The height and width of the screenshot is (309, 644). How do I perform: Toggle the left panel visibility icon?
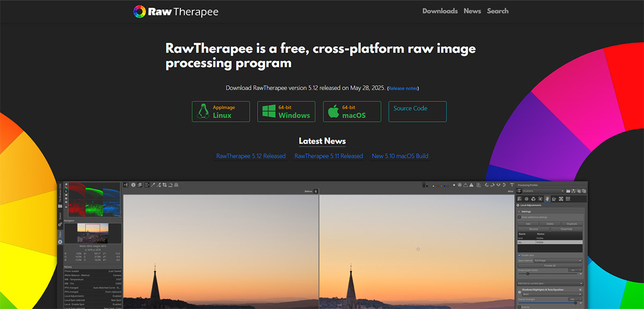[x=126, y=185]
